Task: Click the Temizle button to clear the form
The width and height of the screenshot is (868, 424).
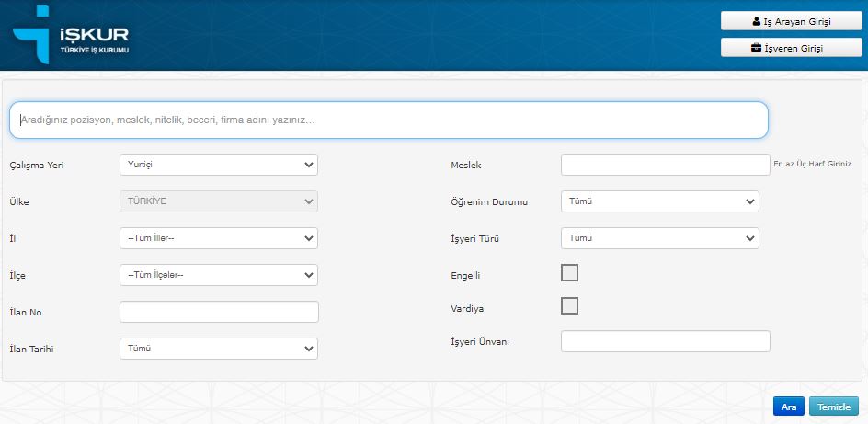Action: pyautogui.click(x=834, y=407)
